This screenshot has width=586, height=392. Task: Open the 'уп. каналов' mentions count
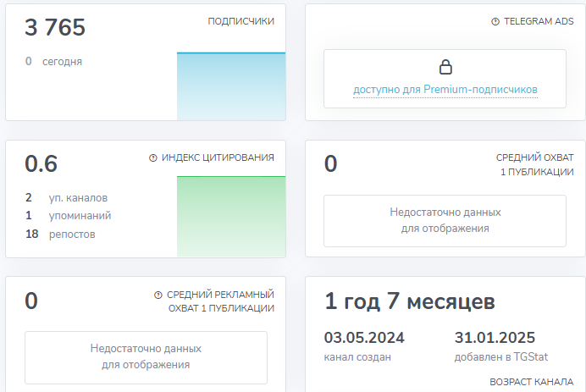pos(76,197)
